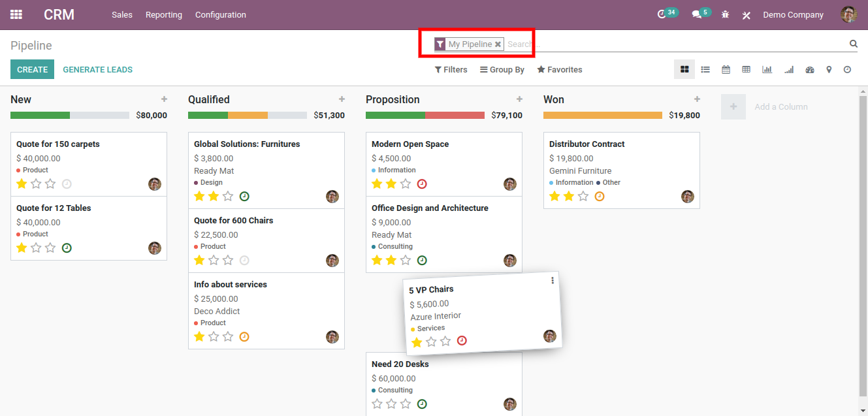868x416 pixels.
Task: Set Quote for 12 Tables priority to three stars
Action: 50,248
